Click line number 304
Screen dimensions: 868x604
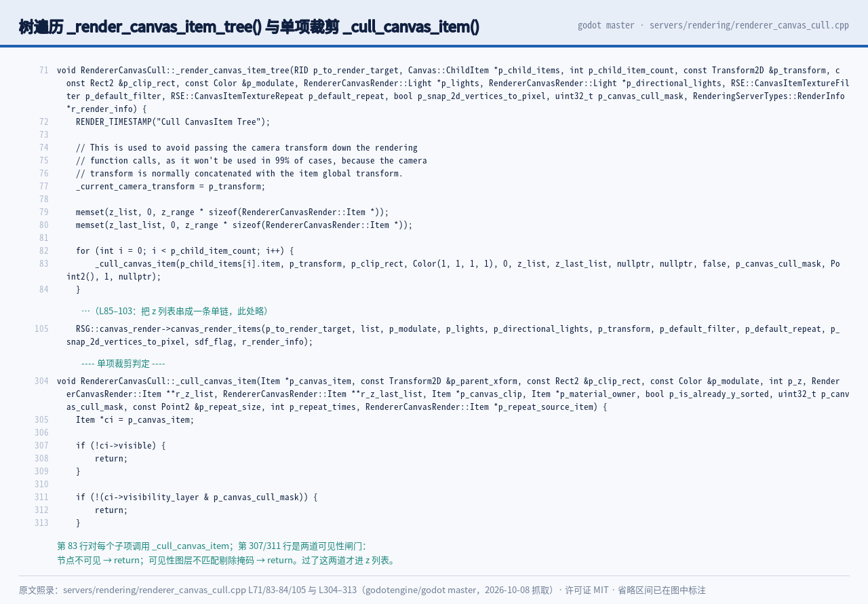click(x=41, y=381)
